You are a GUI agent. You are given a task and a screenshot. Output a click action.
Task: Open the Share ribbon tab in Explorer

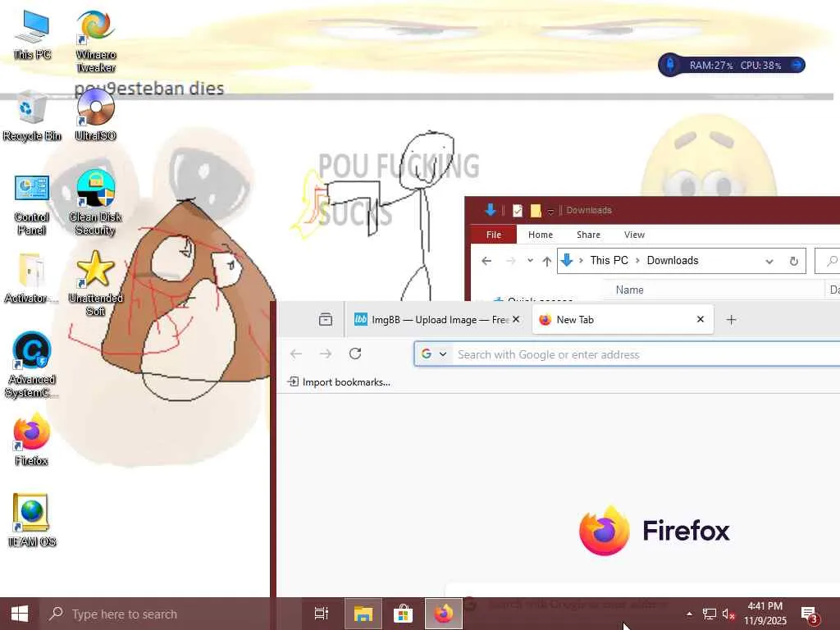pyautogui.click(x=588, y=235)
